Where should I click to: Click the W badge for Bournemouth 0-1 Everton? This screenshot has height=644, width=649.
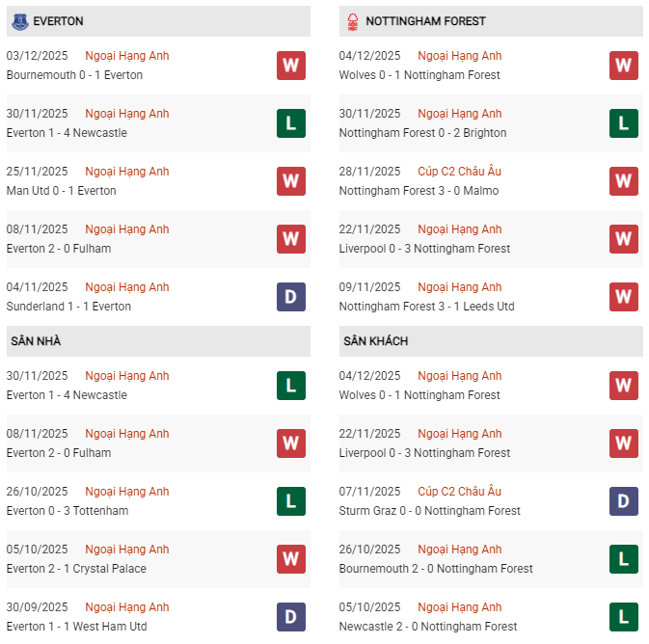(x=291, y=66)
